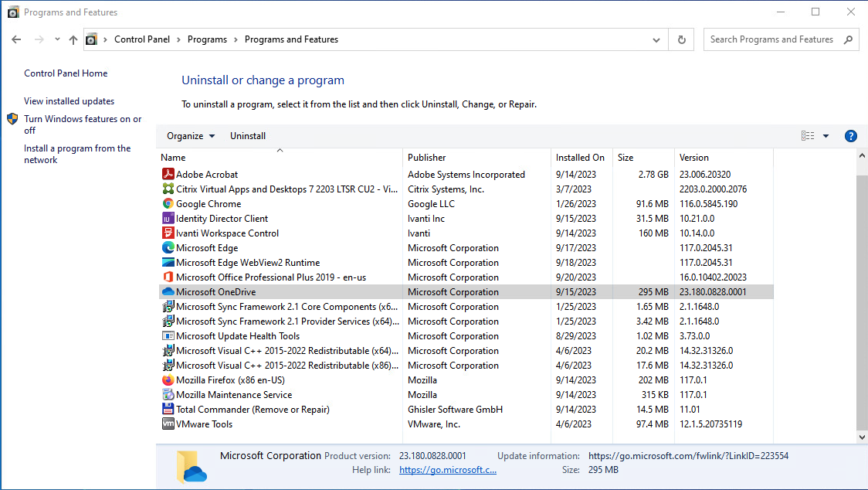The width and height of the screenshot is (868, 490).
Task: Click the Programs and Features breadcrumb
Action: 291,39
